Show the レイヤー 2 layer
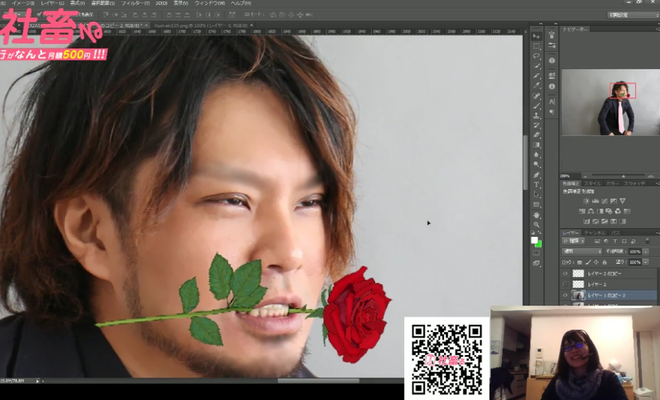The height and width of the screenshot is (400, 660). point(565,285)
